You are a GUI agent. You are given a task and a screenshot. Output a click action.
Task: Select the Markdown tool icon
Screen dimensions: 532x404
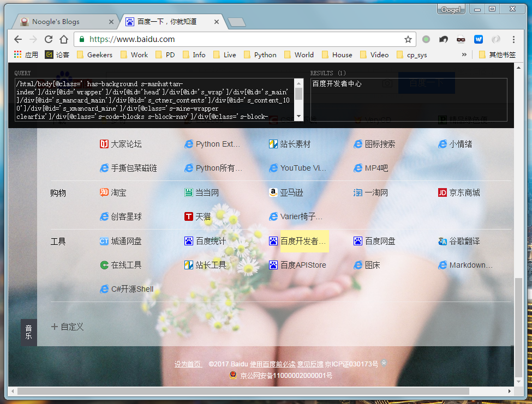442,265
